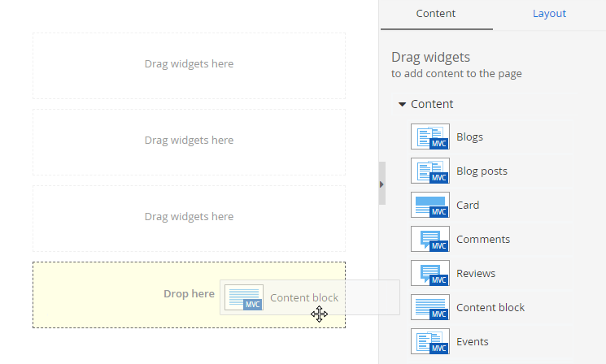Click the first Drag widgets here placeholder
Image resolution: width=606 pixels, height=364 pixels.
(189, 64)
